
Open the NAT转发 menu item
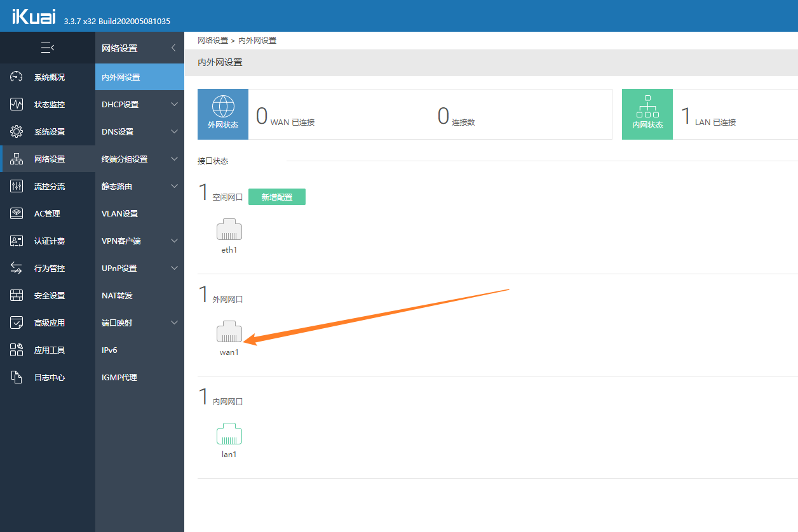117,296
